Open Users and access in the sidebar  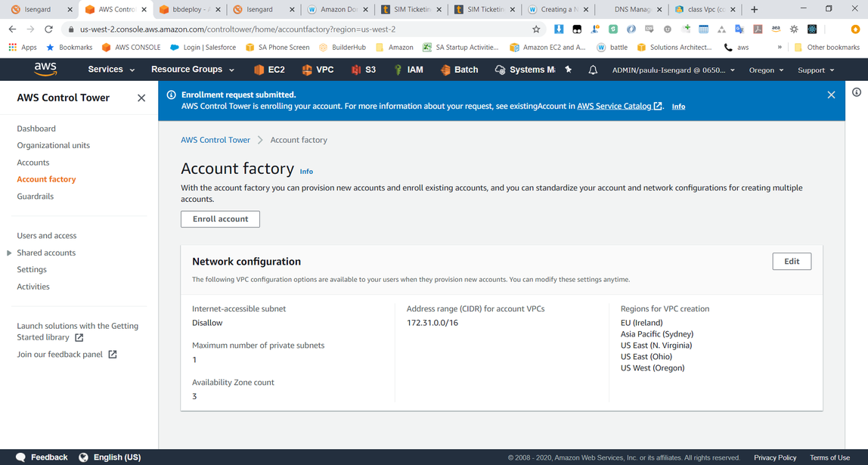tap(47, 236)
